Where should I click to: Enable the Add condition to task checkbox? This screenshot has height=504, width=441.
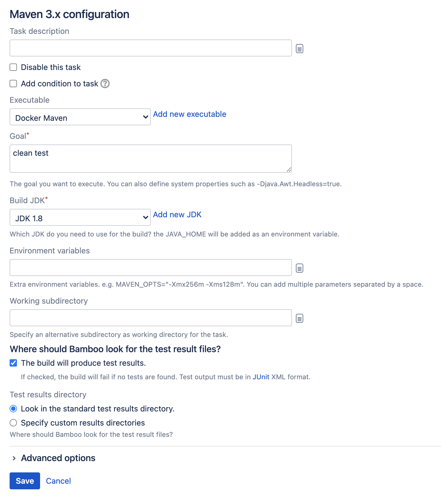(x=13, y=84)
